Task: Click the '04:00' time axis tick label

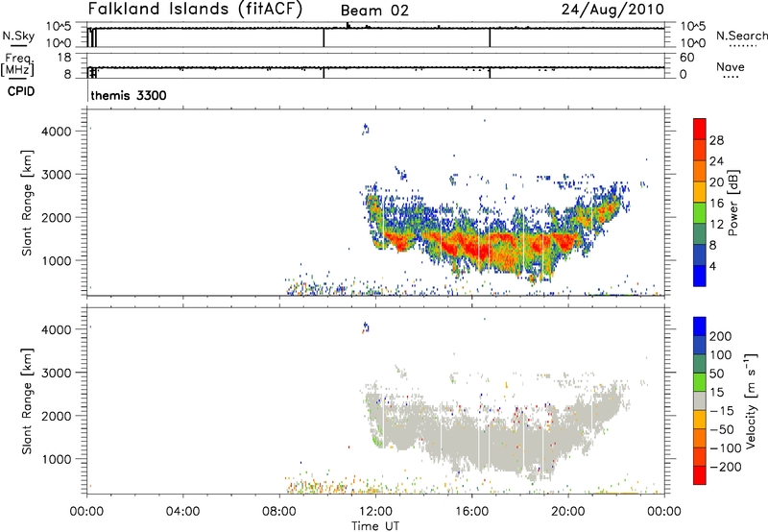Action: click(182, 512)
